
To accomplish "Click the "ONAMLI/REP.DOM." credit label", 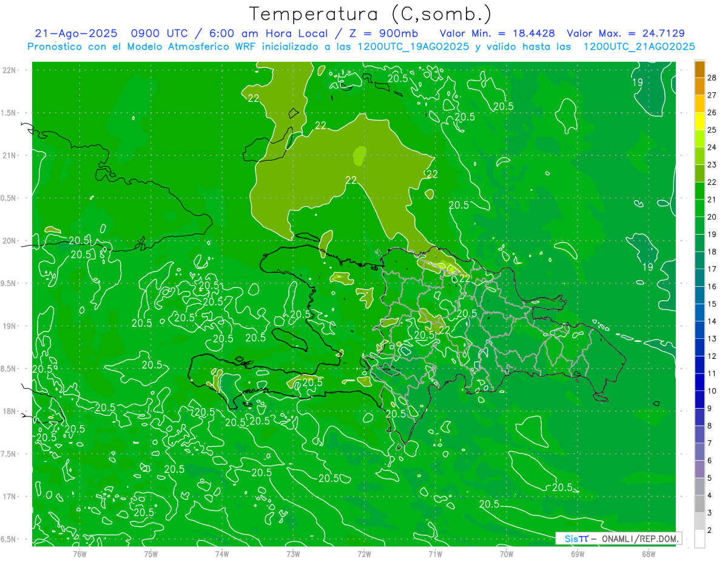I will click(x=639, y=538).
